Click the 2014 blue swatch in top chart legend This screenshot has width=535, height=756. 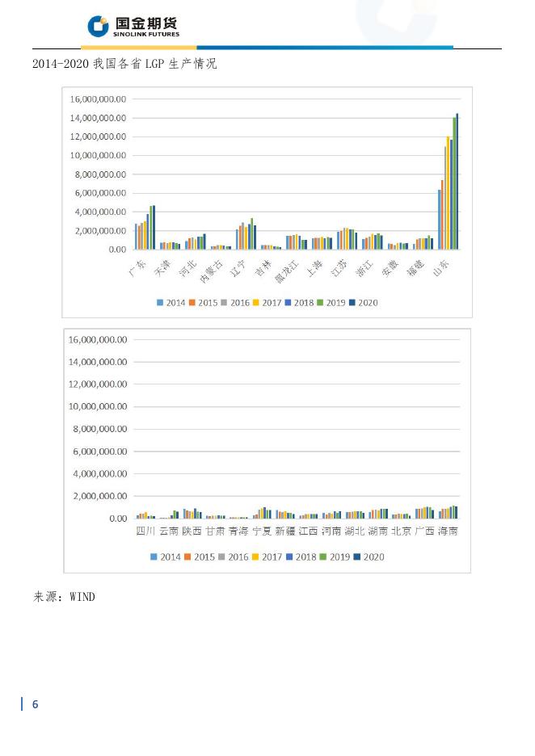pyautogui.click(x=161, y=303)
